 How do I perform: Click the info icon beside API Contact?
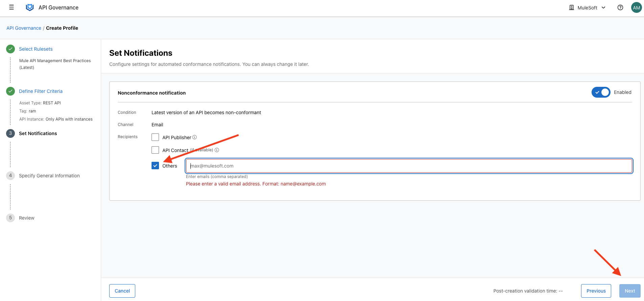click(217, 150)
